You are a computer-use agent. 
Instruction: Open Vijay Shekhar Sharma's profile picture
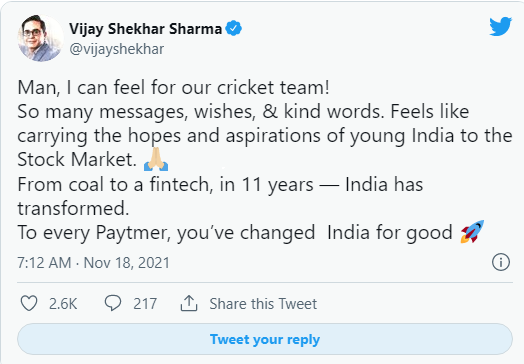coord(40,38)
